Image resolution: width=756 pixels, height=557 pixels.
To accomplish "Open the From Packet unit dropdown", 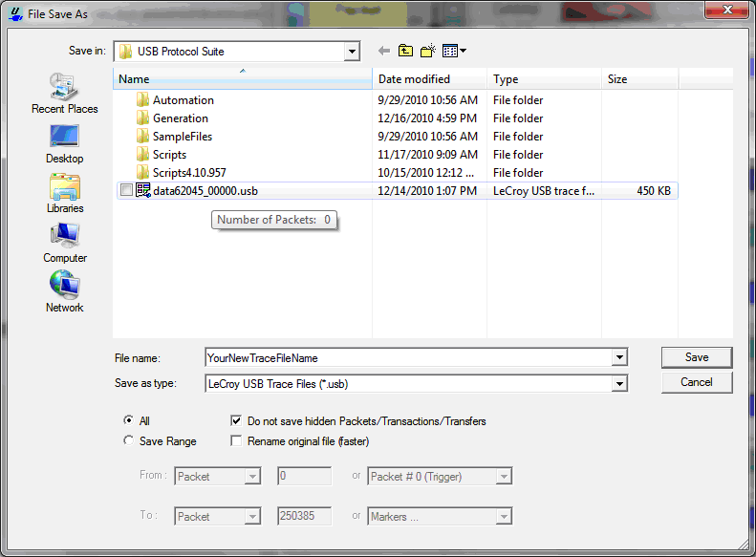I will pos(252,477).
